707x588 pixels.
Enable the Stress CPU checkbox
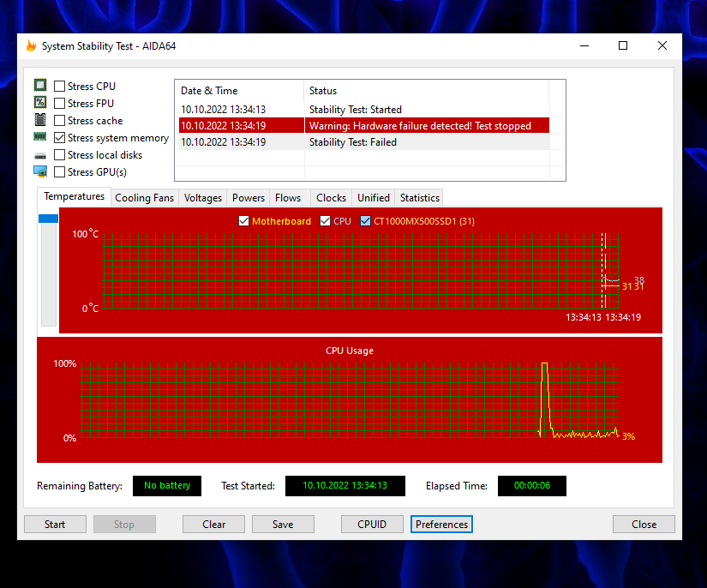59,86
